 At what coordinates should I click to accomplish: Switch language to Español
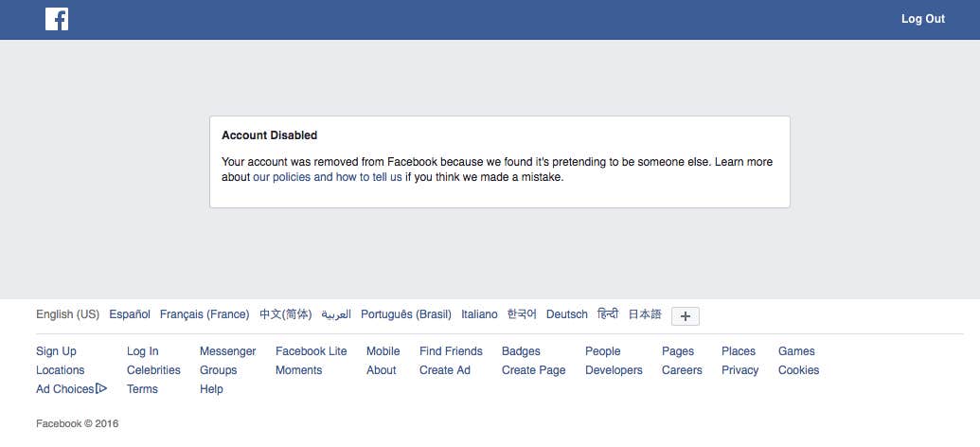[130, 314]
